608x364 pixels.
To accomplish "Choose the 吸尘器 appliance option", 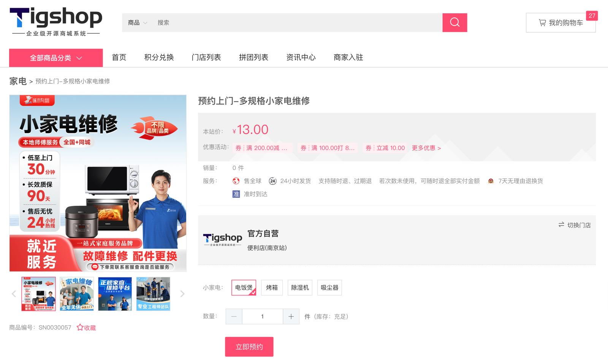I will [329, 288].
